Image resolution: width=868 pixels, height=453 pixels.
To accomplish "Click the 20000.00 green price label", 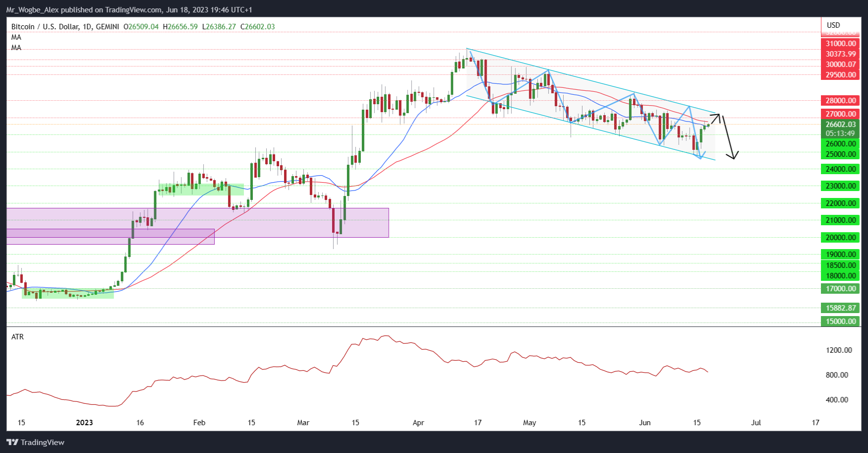I will coord(840,238).
